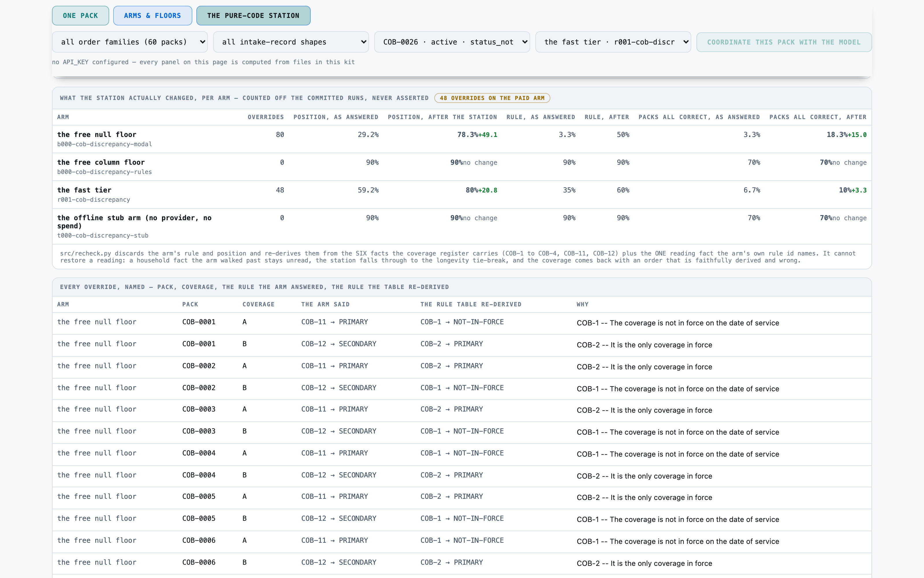The image size is (924, 578).
Task: Click the 48 OVERRIDES ON THE PAID ARM badge
Action: 492,98
